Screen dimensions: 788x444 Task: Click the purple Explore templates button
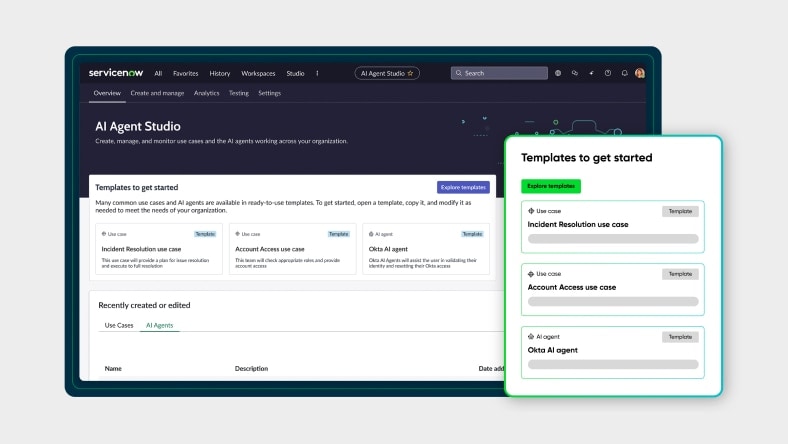(463, 187)
